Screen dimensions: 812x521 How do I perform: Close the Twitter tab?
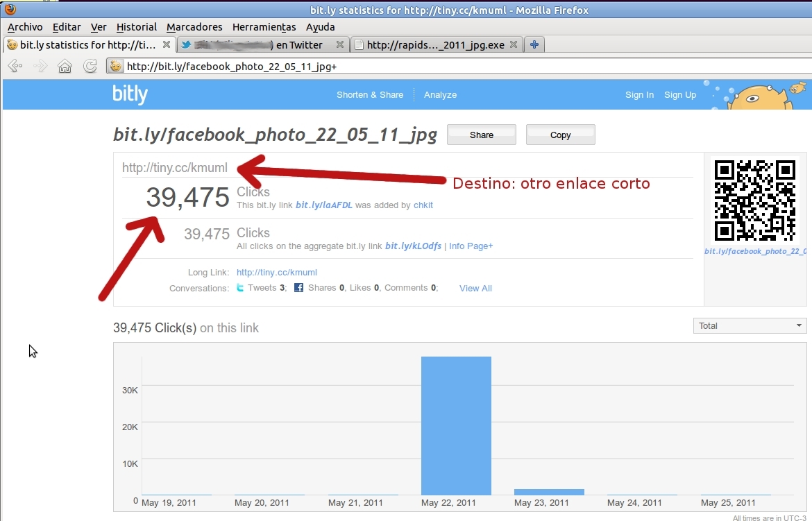point(339,44)
